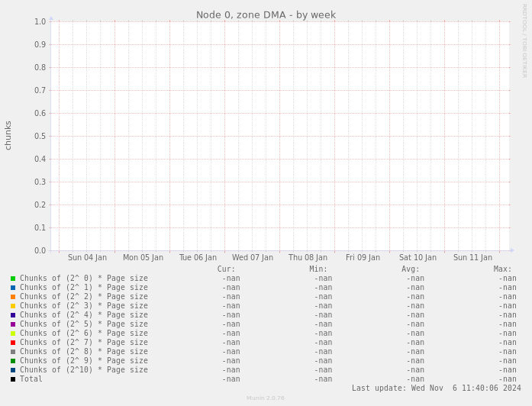Click the 'Tue 06 Jan' x-axis label

[x=198, y=258]
